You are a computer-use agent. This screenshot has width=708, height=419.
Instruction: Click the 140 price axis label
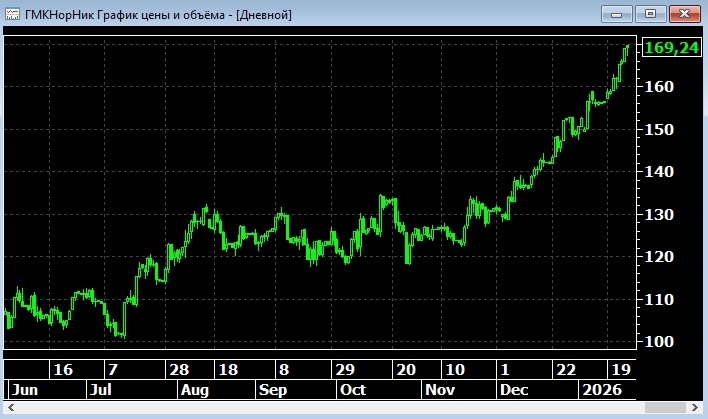pos(658,172)
